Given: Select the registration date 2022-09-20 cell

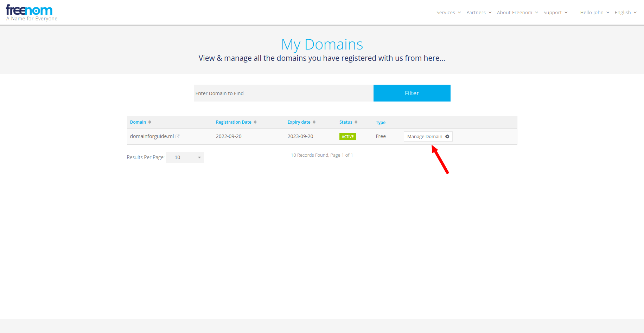Looking at the screenshot, I should click(x=229, y=136).
